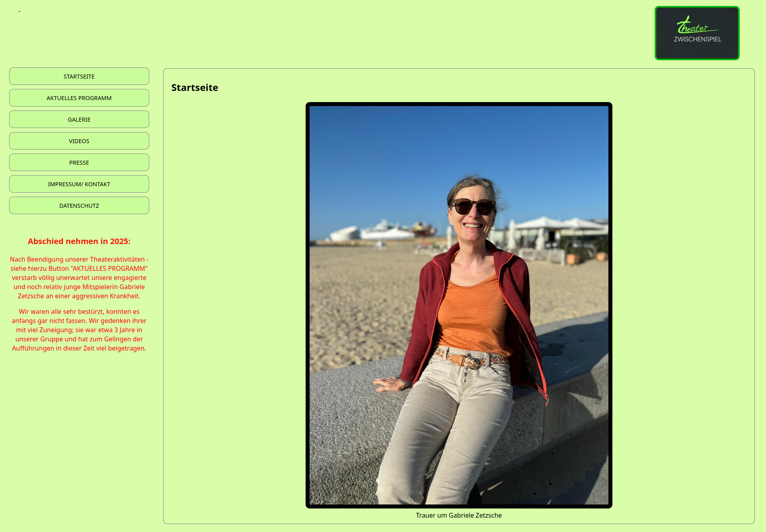The image size is (766, 532).
Task: Click the ZWISCHENSPIEL word in logo
Action: (x=697, y=39)
